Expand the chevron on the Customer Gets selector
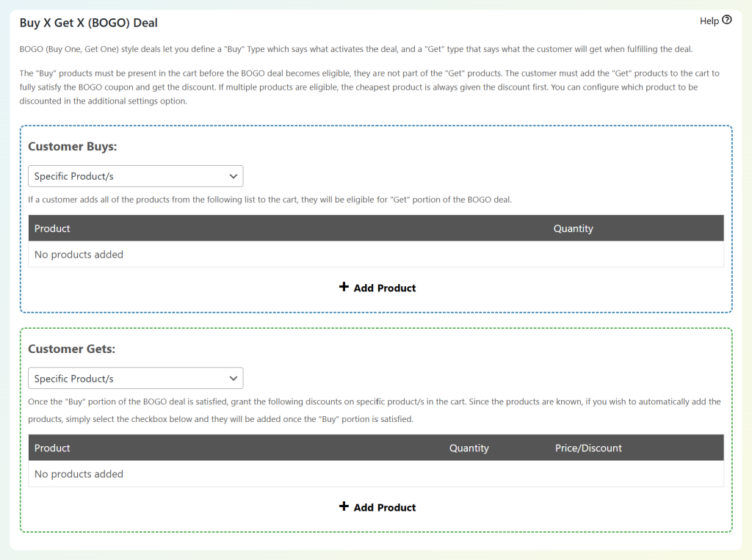The height and width of the screenshot is (560, 752). [x=234, y=378]
